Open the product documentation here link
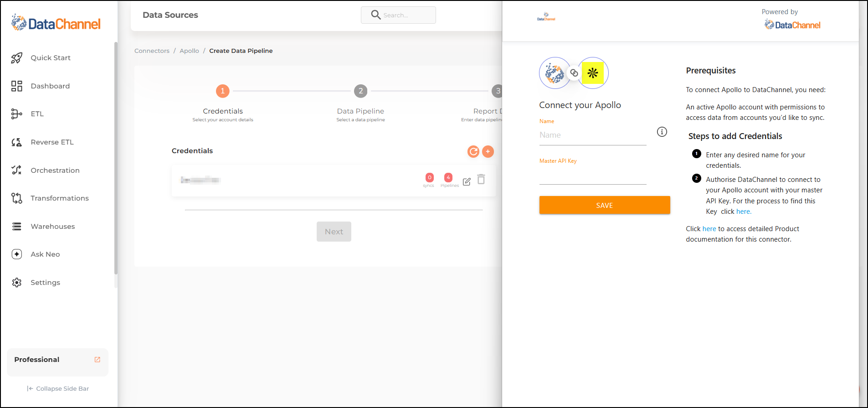The width and height of the screenshot is (868, 408). point(709,229)
